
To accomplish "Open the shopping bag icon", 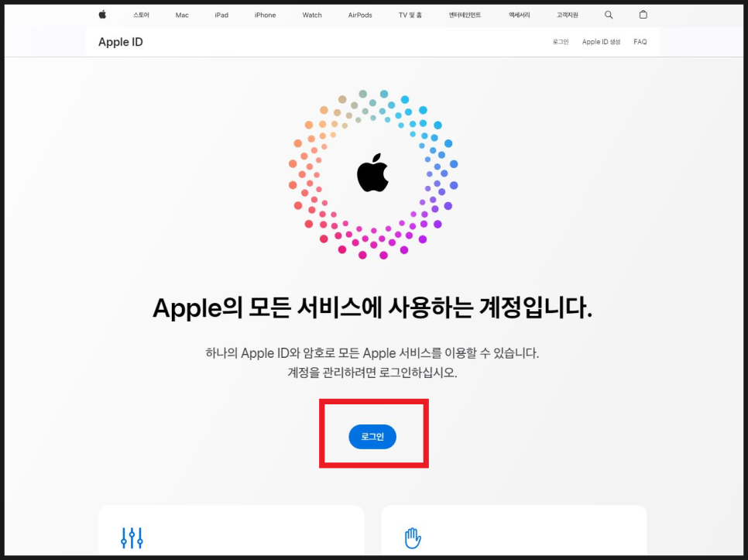I will 643,14.
